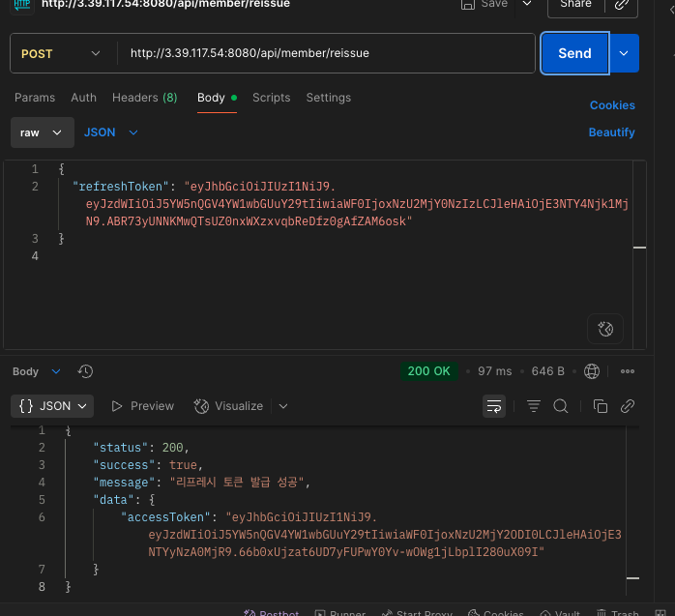675x616 pixels.
Task: Open the response JSON format dropdown
Action: [x=52, y=406]
